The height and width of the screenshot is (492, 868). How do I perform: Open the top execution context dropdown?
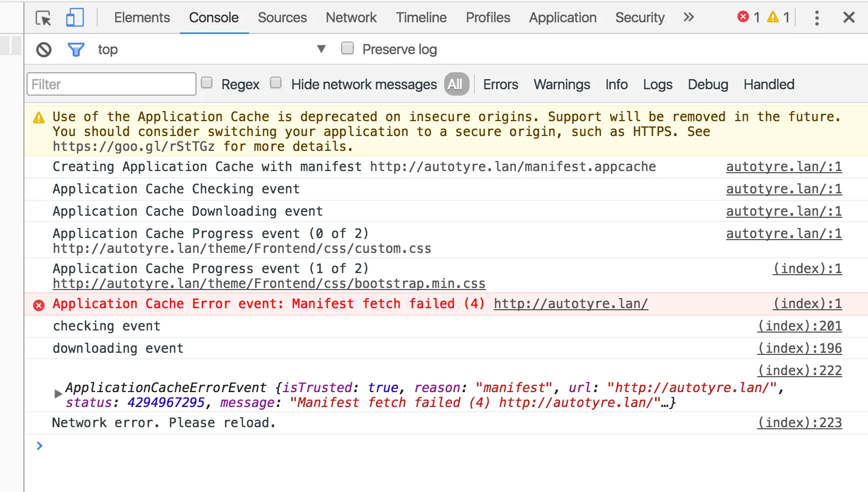tap(321, 49)
